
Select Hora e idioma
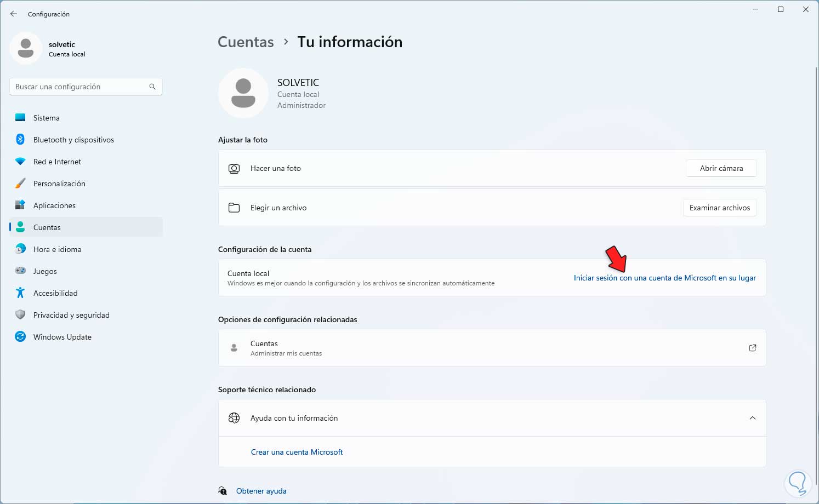tap(86, 249)
